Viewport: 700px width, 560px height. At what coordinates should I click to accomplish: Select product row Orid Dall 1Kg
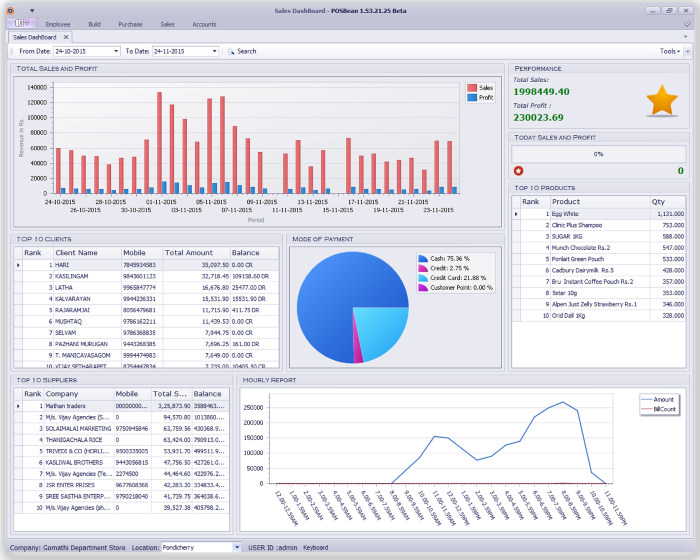pos(599,315)
